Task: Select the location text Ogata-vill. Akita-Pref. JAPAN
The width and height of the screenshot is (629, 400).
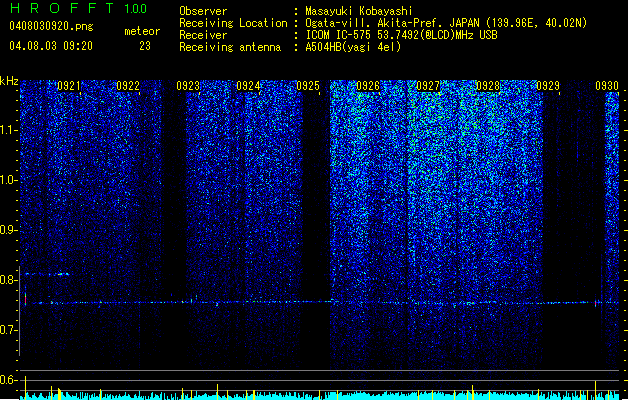Action: tap(392, 23)
